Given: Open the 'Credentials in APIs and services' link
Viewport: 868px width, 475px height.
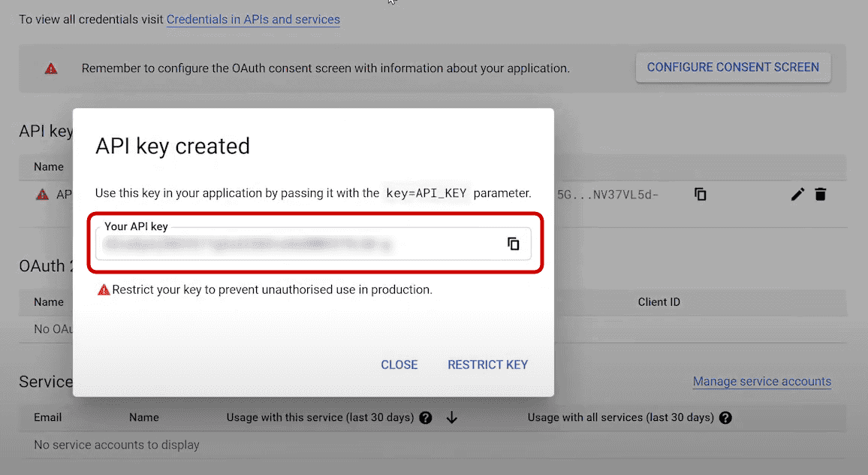Looking at the screenshot, I should tap(253, 20).
